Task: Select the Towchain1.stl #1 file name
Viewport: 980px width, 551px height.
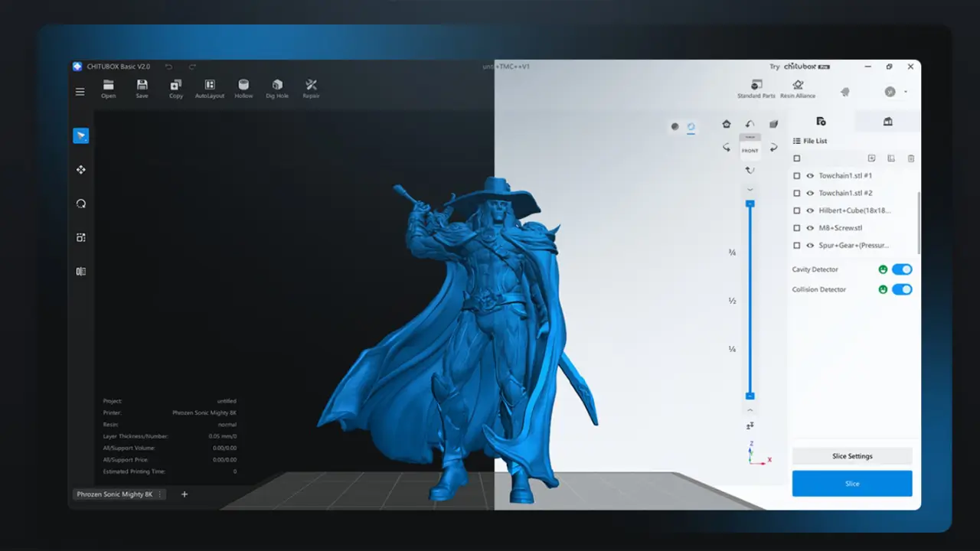Action: 845,176
